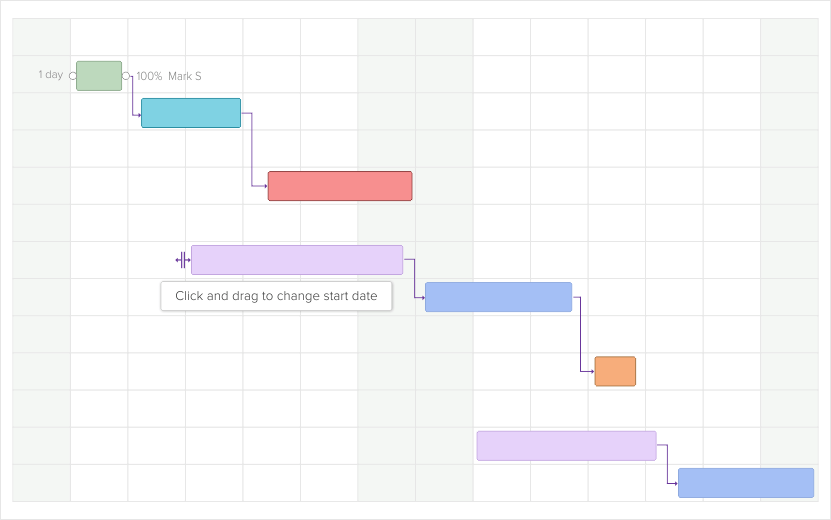Click arrowhead pointing into the teal bar
This screenshot has width=831, height=520.
click(139, 114)
